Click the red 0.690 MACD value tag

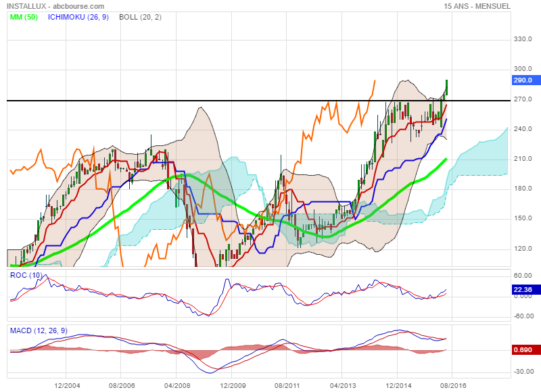coord(526,350)
